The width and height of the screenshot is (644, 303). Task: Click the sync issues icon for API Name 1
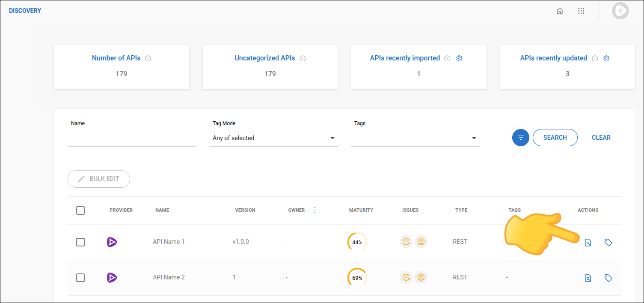(x=406, y=242)
